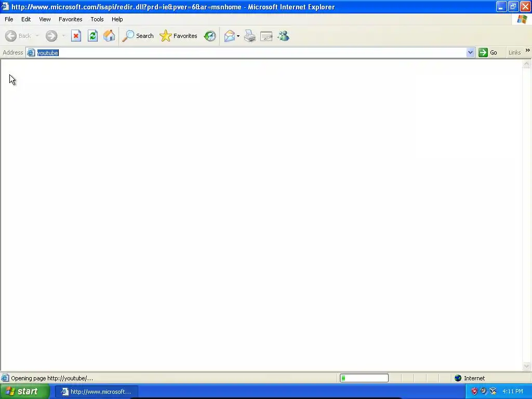Screen dimensions: 532x399
Task: Open the Edit menu
Action: (26, 19)
